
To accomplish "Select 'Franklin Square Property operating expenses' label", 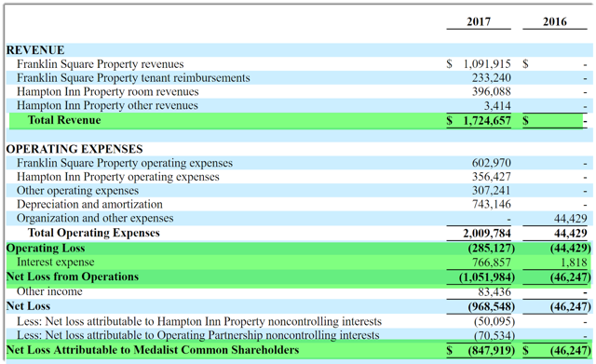I will pos(124,163).
